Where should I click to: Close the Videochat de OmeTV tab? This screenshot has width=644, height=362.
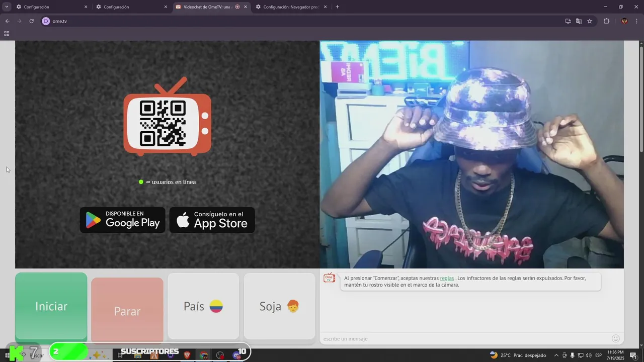[246, 7]
